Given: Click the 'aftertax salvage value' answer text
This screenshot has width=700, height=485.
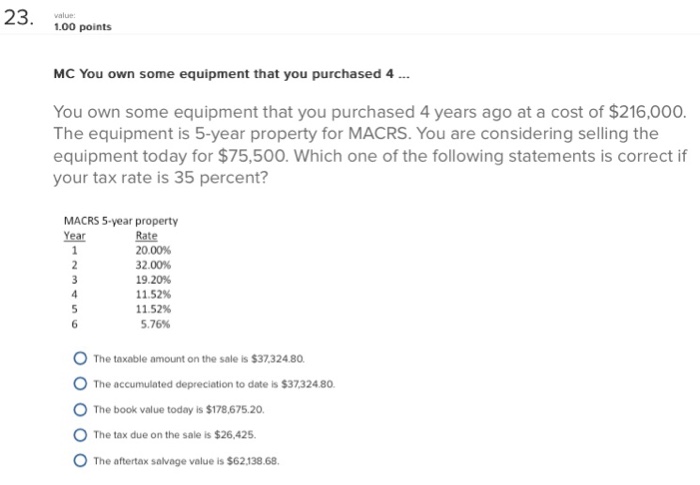Looking at the screenshot, I should coord(186,461).
